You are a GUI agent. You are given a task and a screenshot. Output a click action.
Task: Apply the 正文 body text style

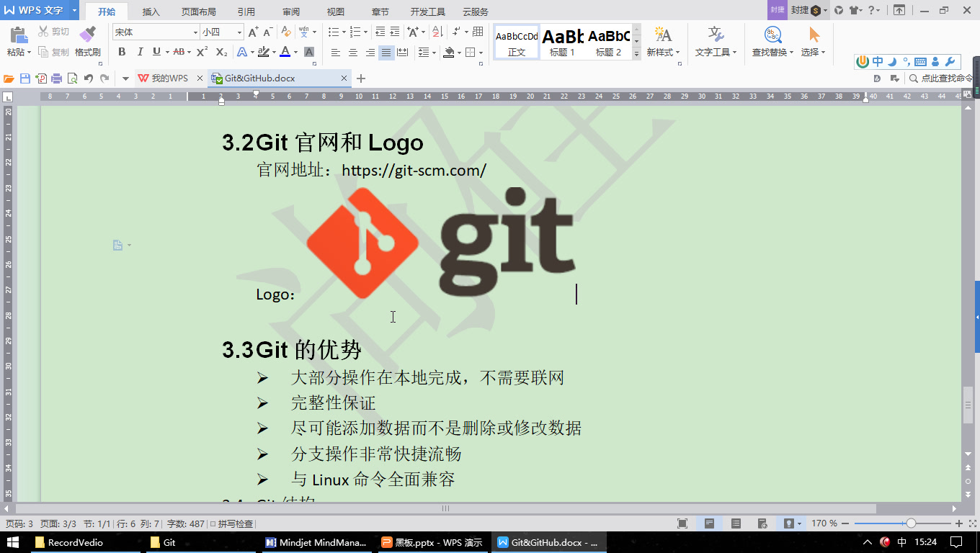click(517, 42)
